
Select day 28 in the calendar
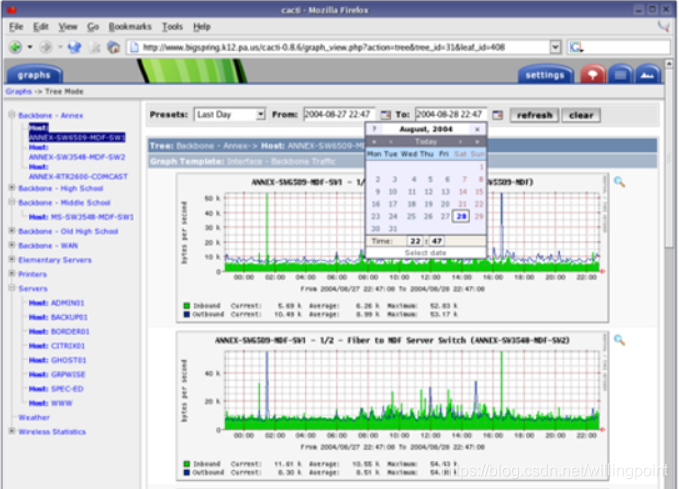(x=461, y=216)
